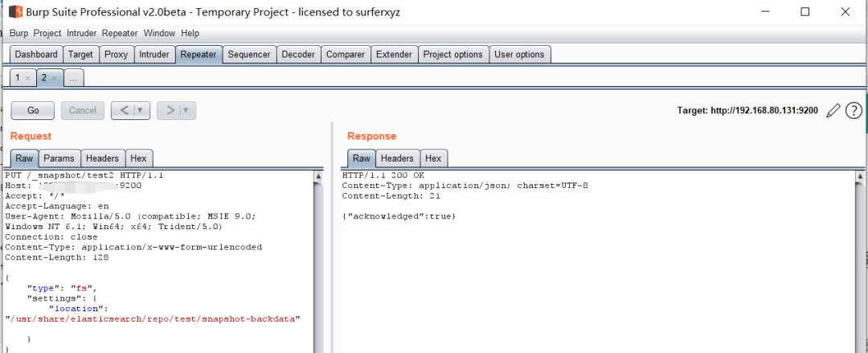Screen dimensions: 868x353
Task: Open the Intruder menu
Action: [x=81, y=33]
